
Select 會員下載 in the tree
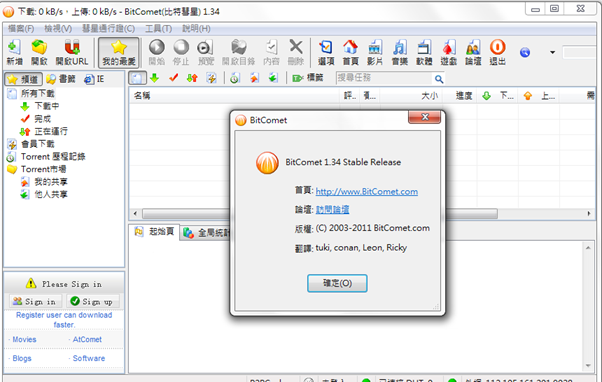pos(37,144)
